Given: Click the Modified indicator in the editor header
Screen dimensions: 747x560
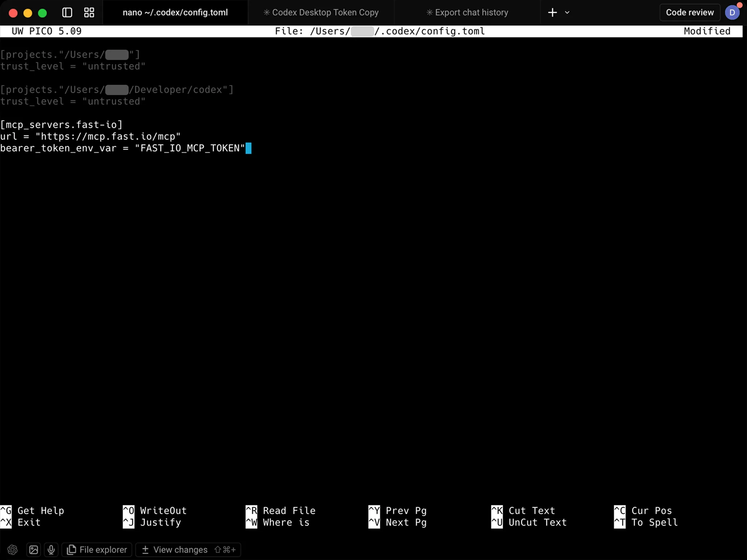Looking at the screenshot, I should (x=706, y=31).
